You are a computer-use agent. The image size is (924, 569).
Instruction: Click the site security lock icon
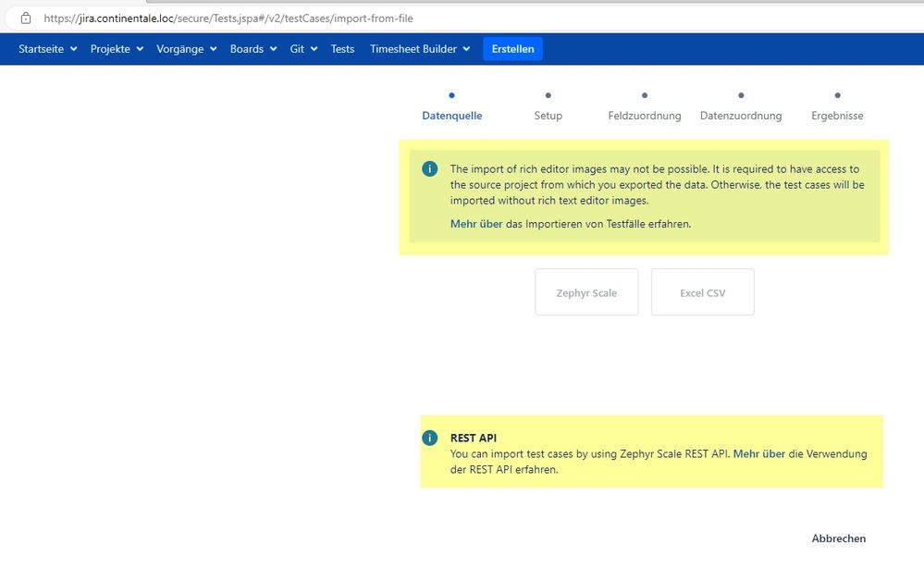pos(25,18)
